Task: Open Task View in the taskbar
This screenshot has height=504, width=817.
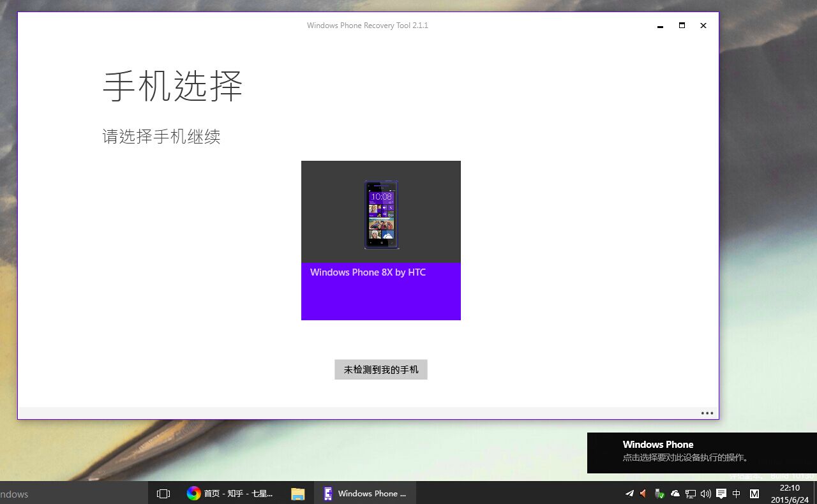Action: click(163, 493)
